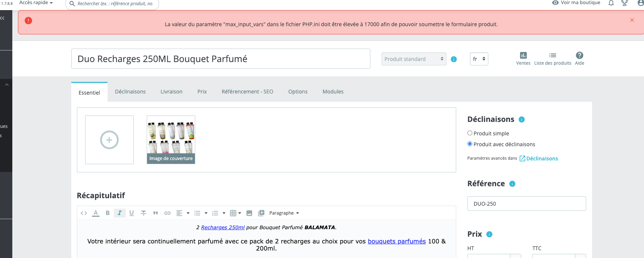Open the Accès rapide dropdown
Screen dimensions: 644x258
pos(36,3)
